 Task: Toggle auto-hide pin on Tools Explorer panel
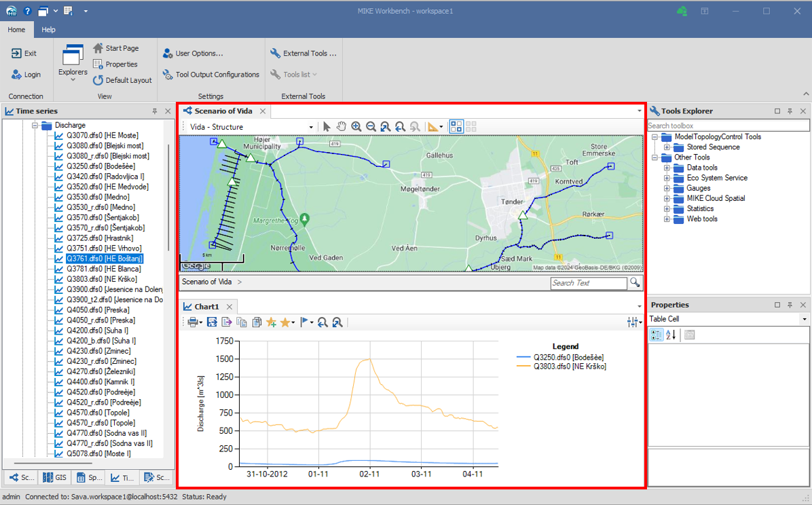click(x=790, y=111)
